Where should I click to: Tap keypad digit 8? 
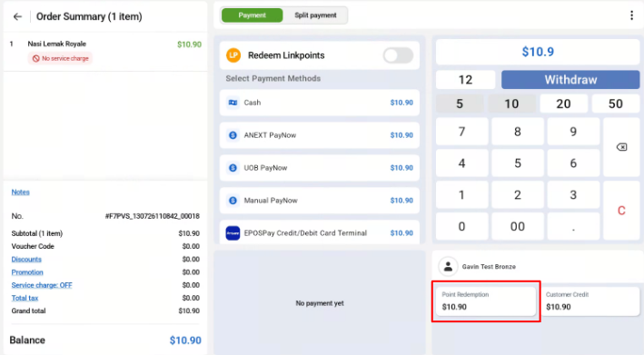(x=518, y=132)
